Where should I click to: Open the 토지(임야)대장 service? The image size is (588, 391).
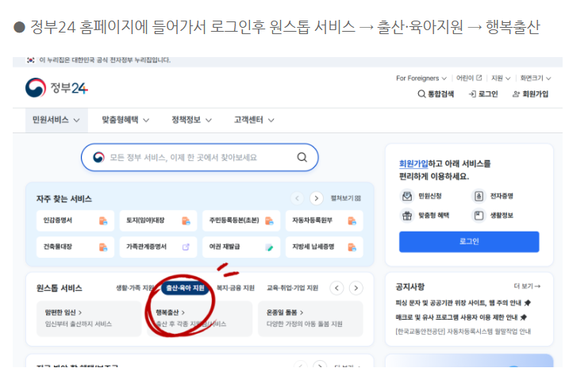pos(158,220)
